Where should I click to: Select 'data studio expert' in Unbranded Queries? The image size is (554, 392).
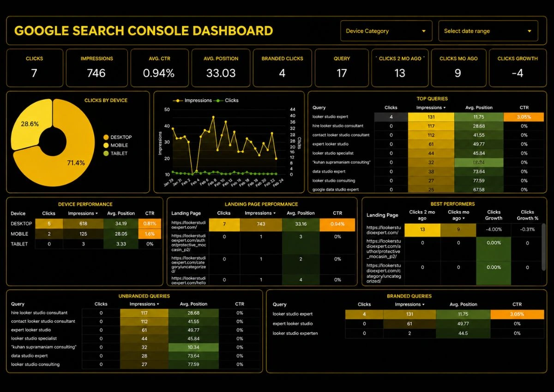136,356
